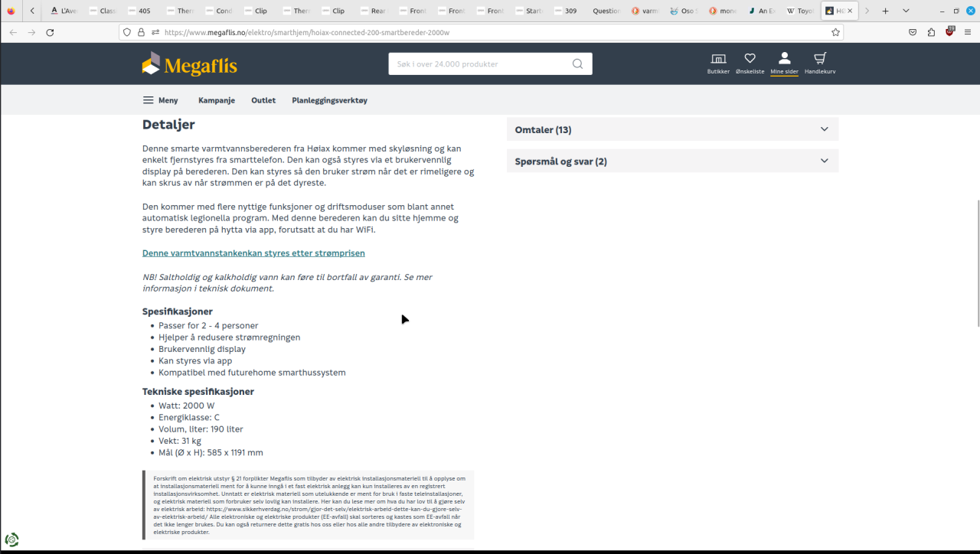980x554 pixels.
Task: Click the 'Vekt: 31 kg' line
Action: (x=180, y=441)
